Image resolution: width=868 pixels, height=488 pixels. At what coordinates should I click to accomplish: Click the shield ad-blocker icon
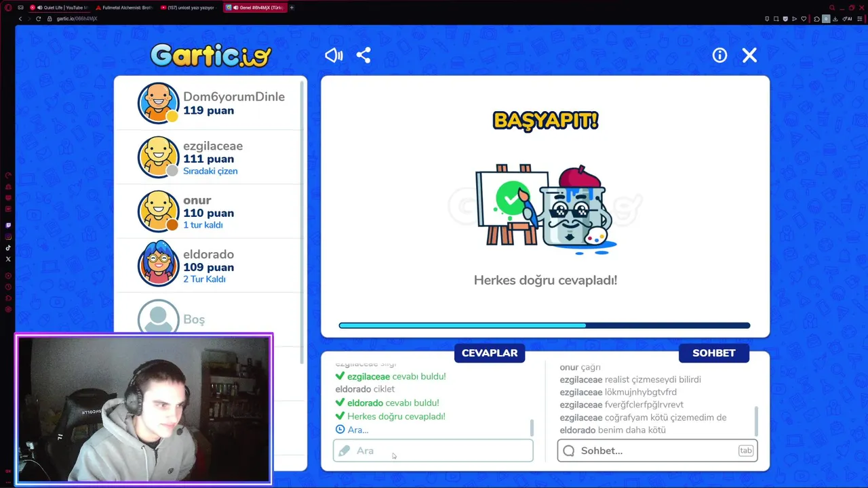tap(785, 18)
